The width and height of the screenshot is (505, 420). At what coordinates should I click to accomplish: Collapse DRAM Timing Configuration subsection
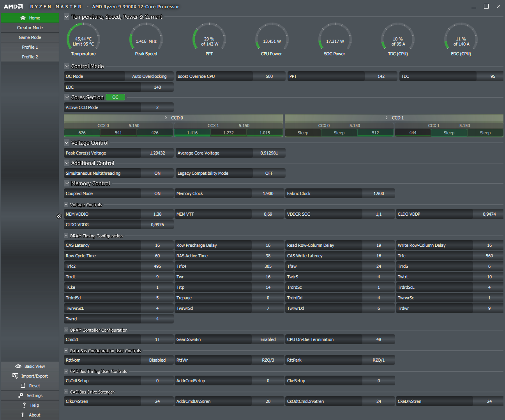66,236
